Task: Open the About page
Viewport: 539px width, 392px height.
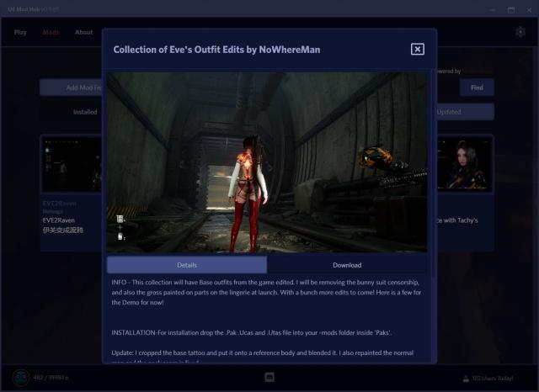Action: (x=84, y=32)
